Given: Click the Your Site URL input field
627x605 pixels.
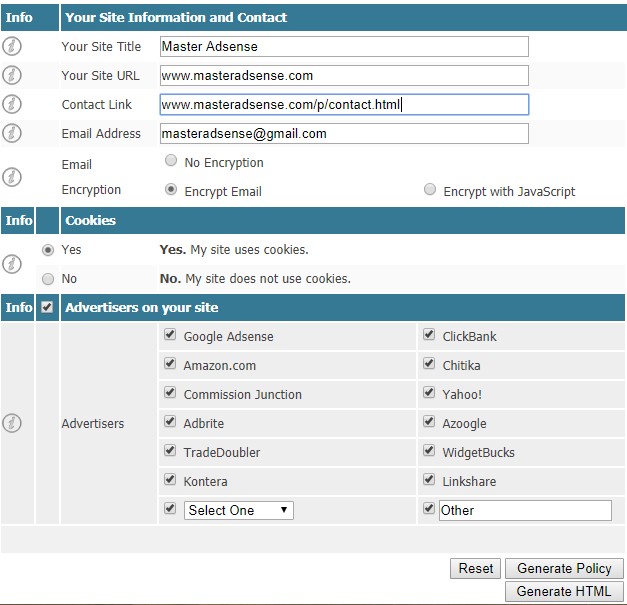Looking at the screenshot, I should coord(344,76).
